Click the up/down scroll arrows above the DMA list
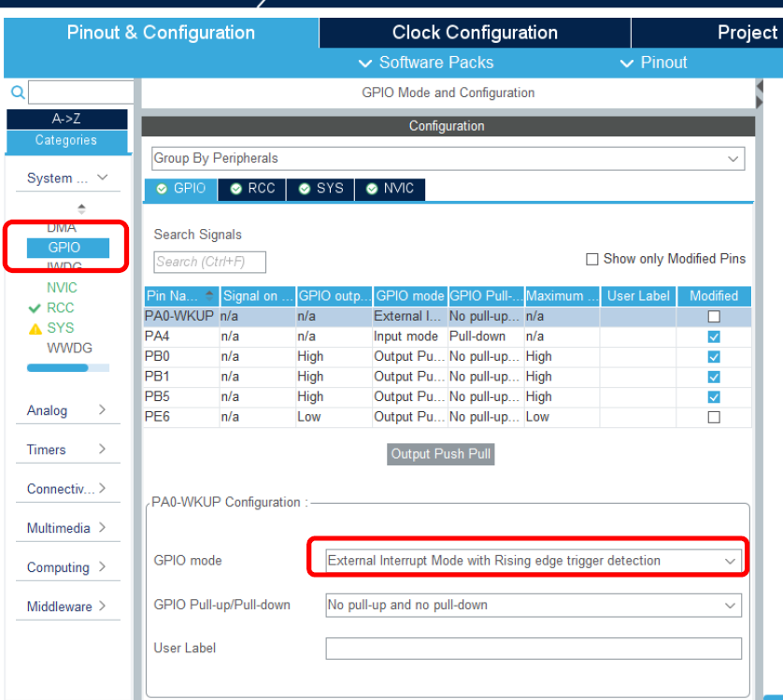This screenshot has width=783, height=700. point(81,208)
